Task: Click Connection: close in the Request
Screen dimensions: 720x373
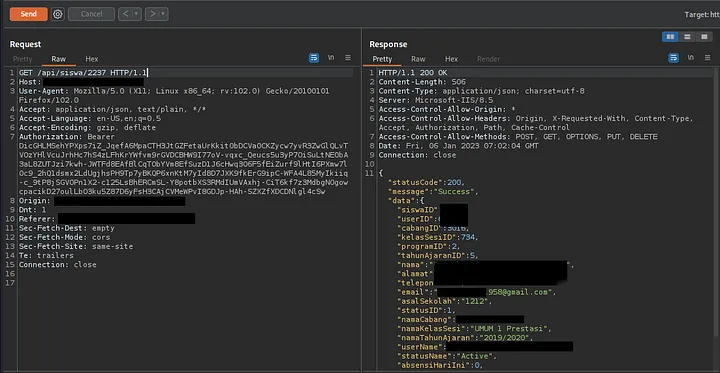Action: 57,265
